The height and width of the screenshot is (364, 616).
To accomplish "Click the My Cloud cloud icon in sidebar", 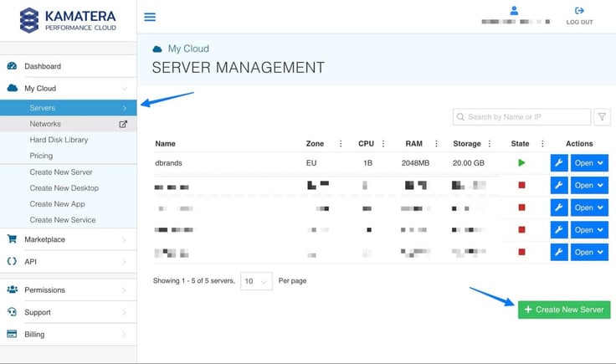I will [x=13, y=88].
